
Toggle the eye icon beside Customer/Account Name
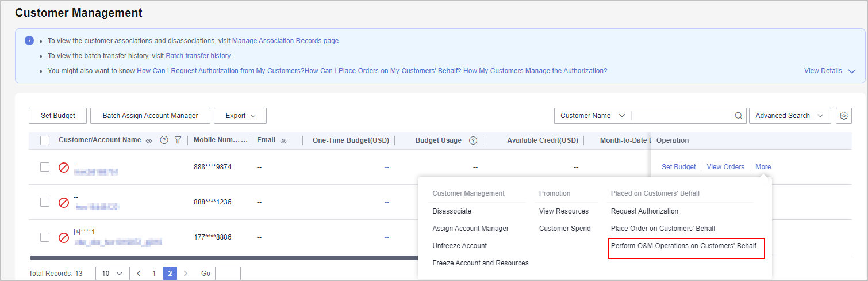pyautogui.click(x=149, y=140)
